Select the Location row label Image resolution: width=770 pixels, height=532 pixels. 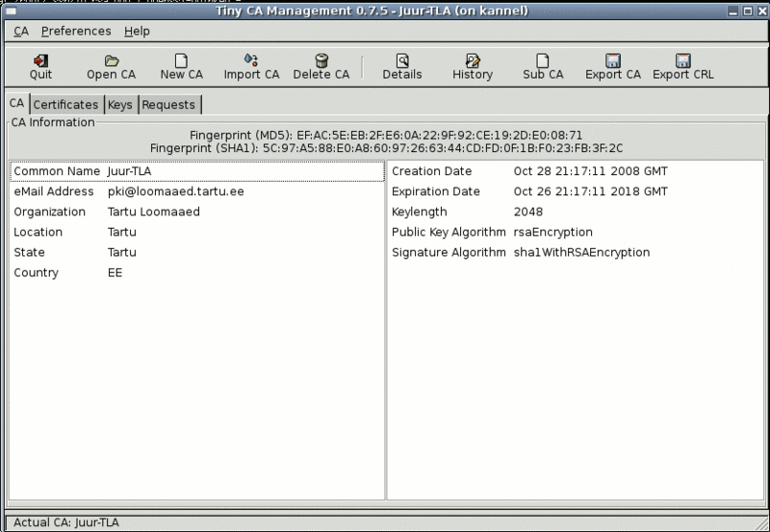coord(38,232)
